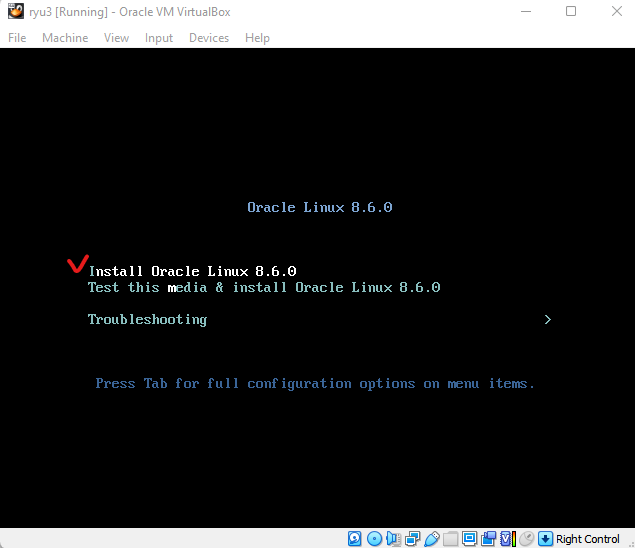
Task: Click the recording status indicator icon
Action: 488,539
